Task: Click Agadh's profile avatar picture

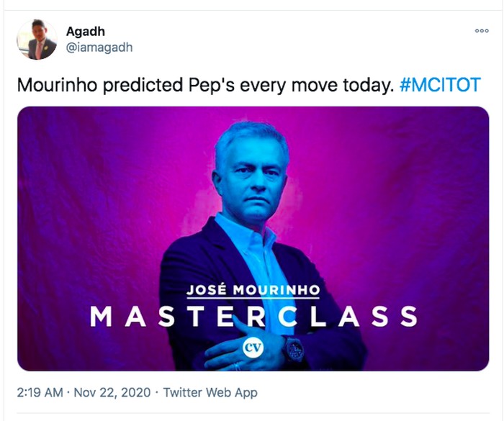Action: 37,40
